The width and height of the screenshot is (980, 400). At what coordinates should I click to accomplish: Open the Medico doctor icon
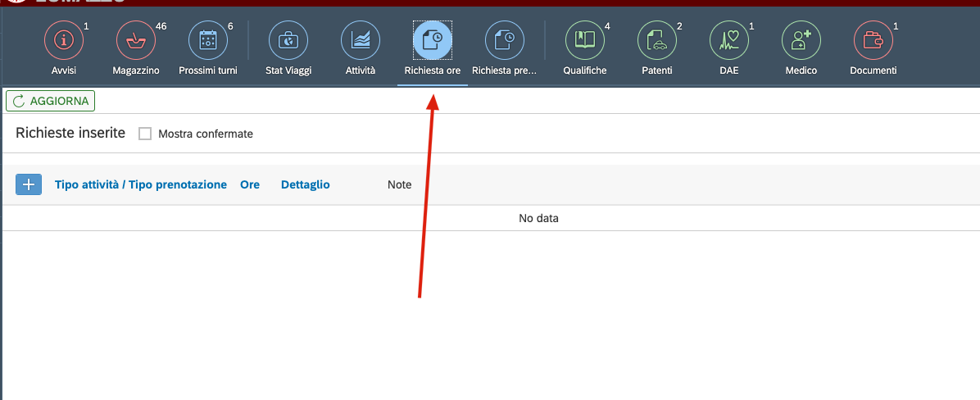pyautogui.click(x=801, y=40)
